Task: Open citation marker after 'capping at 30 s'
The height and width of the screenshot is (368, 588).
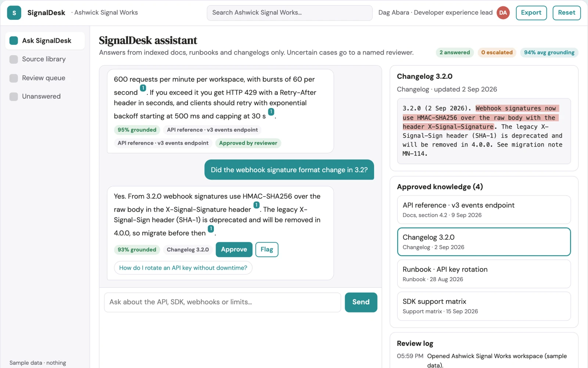Action: click(x=271, y=112)
